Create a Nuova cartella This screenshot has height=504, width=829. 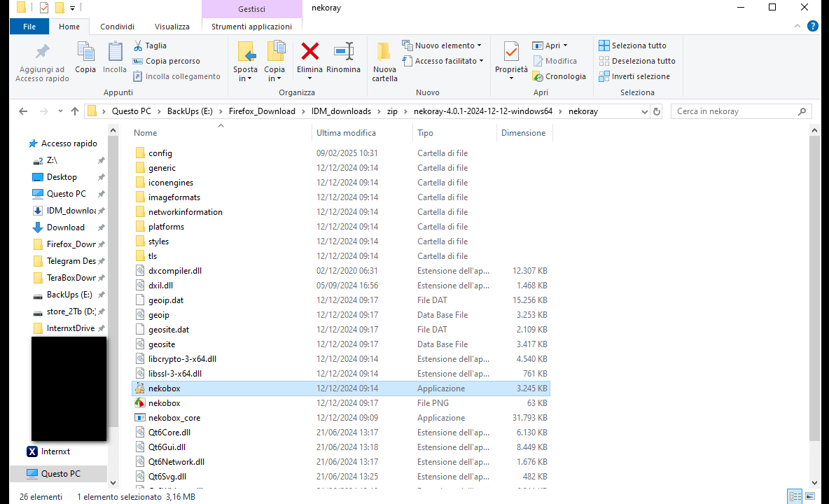point(384,62)
